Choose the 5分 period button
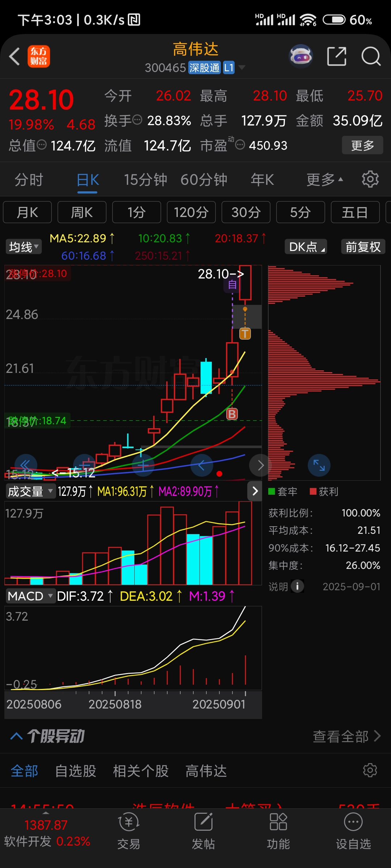 (300, 212)
